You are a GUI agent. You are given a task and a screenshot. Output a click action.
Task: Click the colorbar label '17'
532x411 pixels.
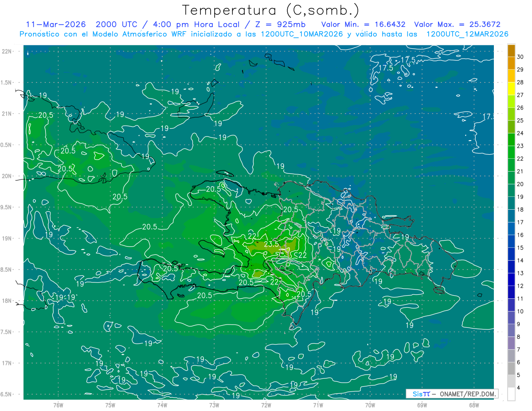pos(520,222)
